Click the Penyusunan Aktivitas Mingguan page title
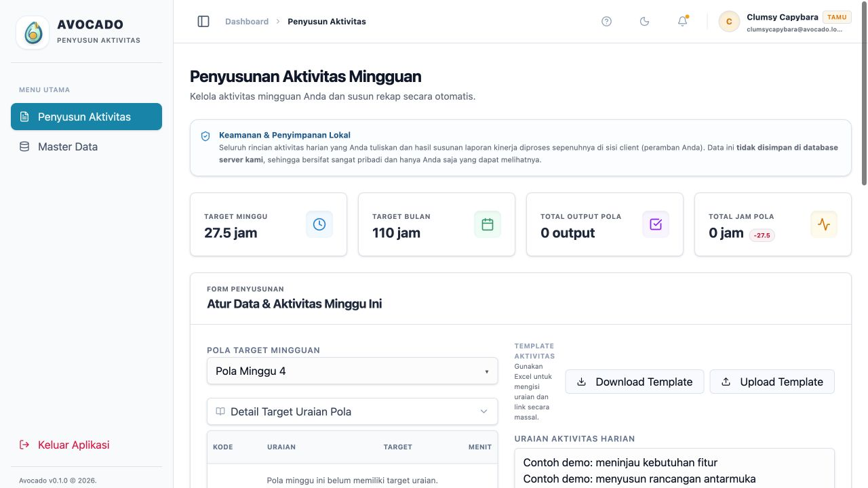This screenshot has width=868, height=488. (306, 77)
